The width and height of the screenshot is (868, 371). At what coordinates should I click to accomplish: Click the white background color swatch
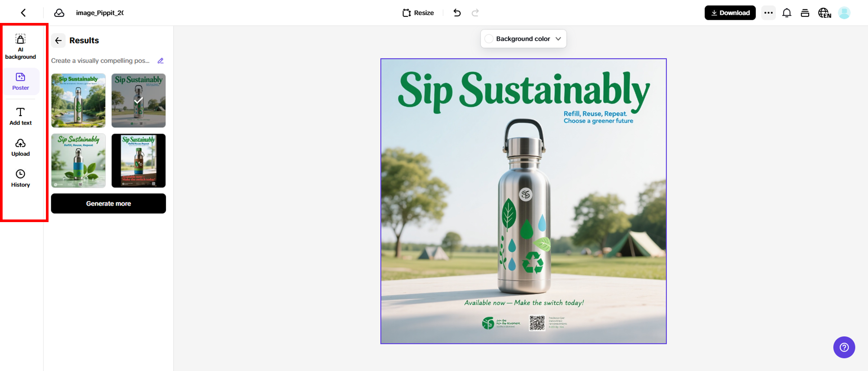click(x=489, y=39)
